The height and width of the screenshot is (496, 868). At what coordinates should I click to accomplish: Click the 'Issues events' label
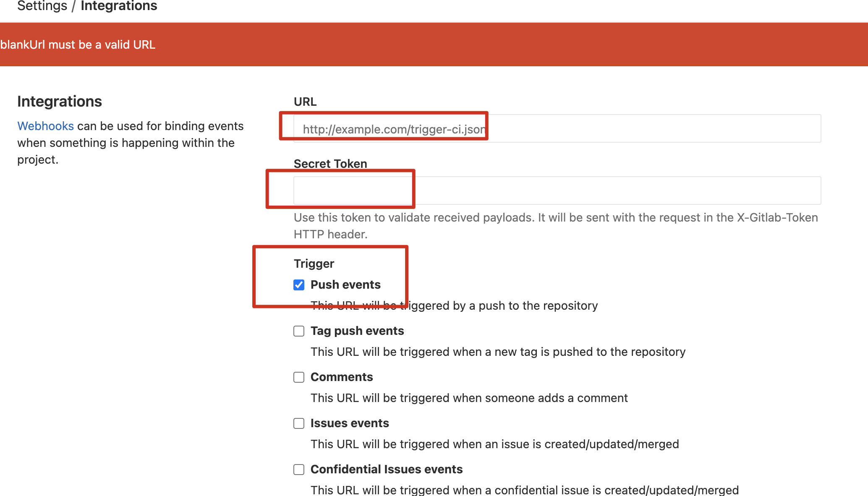pos(350,423)
